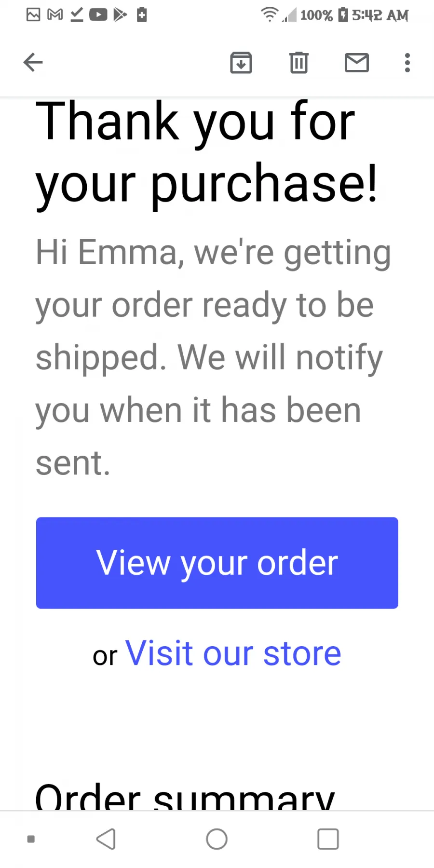Screen dimensions: 434x868
Task: Tap the image notification icon in status bar
Action: click(33, 15)
